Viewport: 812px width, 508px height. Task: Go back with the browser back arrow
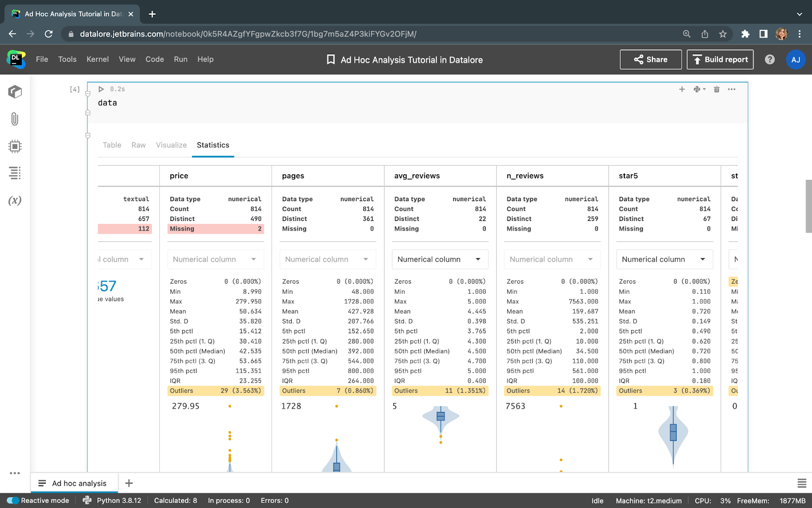(13, 34)
